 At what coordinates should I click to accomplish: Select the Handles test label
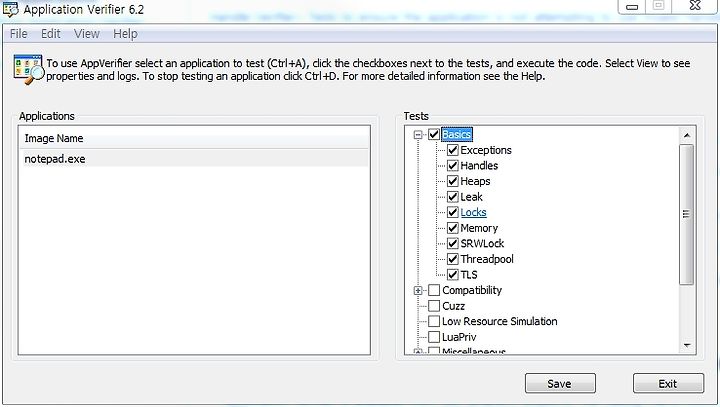click(479, 166)
